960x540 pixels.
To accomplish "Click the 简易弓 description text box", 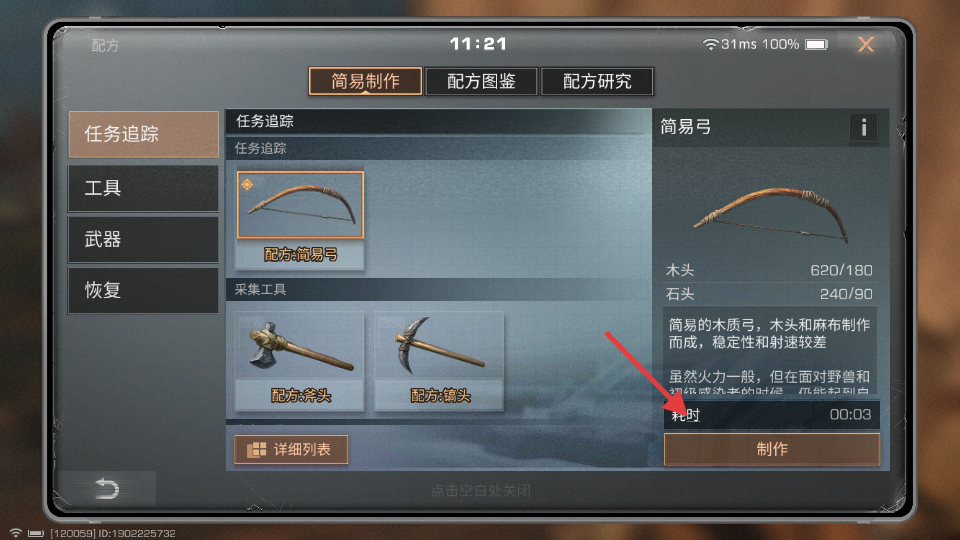I will pyautogui.click(x=770, y=350).
